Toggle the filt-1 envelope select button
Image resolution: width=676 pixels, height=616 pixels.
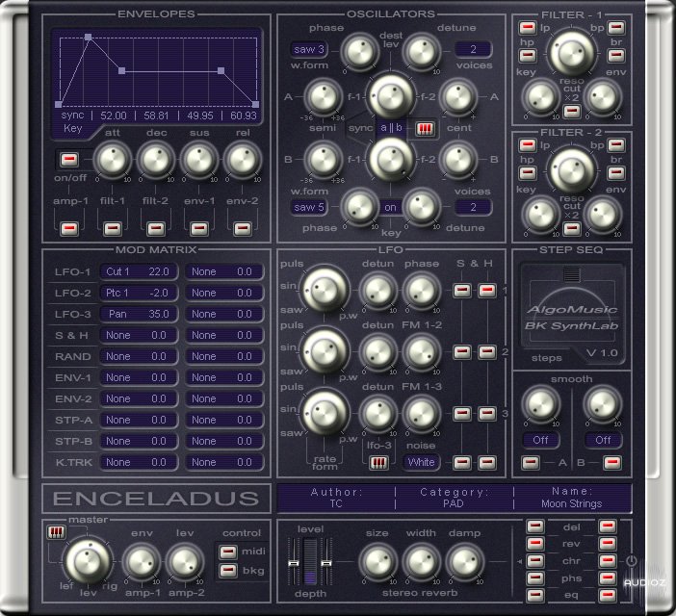pyautogui.click(x=113, y=228)
